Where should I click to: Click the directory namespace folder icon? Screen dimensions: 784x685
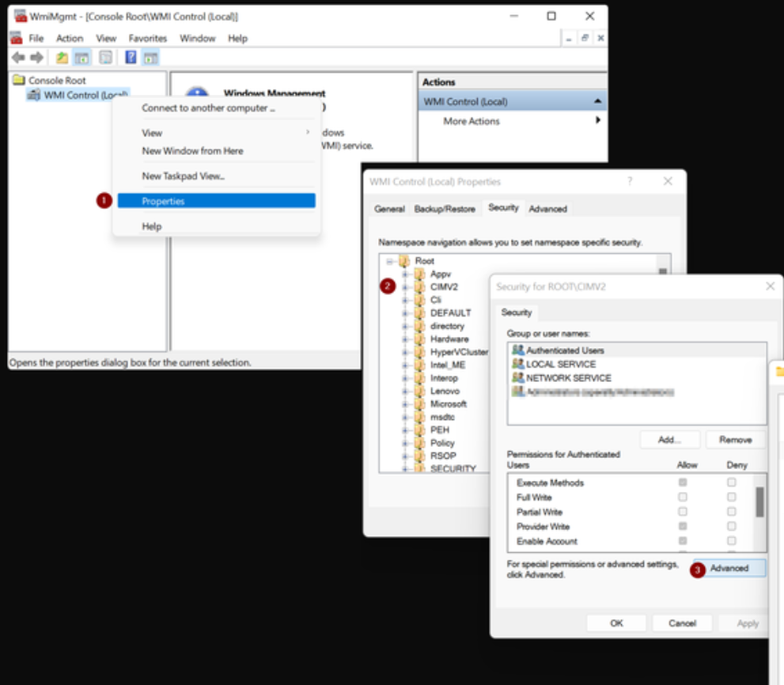[x=420, y=326]
